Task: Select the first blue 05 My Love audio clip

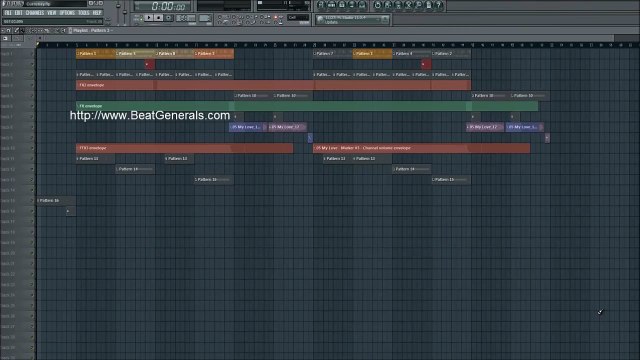Action: 248,127
